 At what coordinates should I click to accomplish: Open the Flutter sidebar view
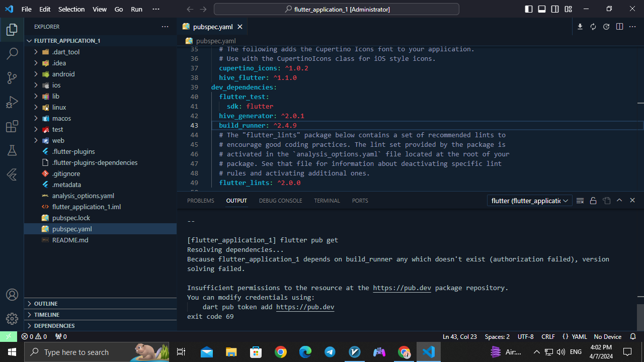(12, 174)
